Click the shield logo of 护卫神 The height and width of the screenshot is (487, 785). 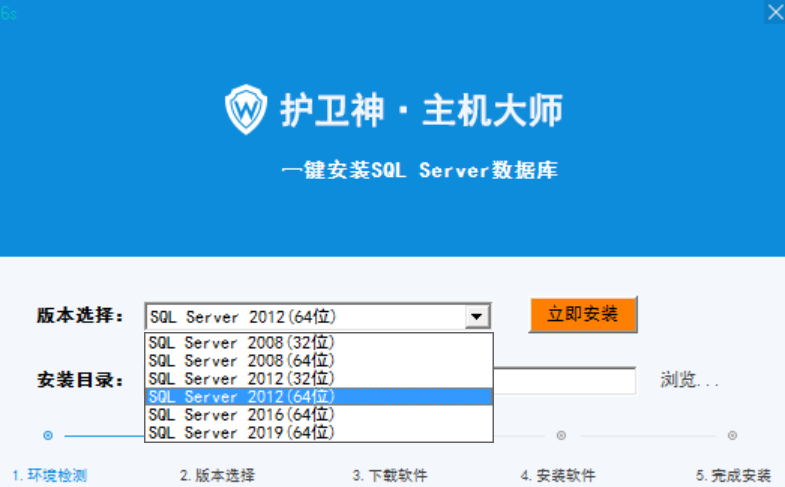tap(245, 110)
